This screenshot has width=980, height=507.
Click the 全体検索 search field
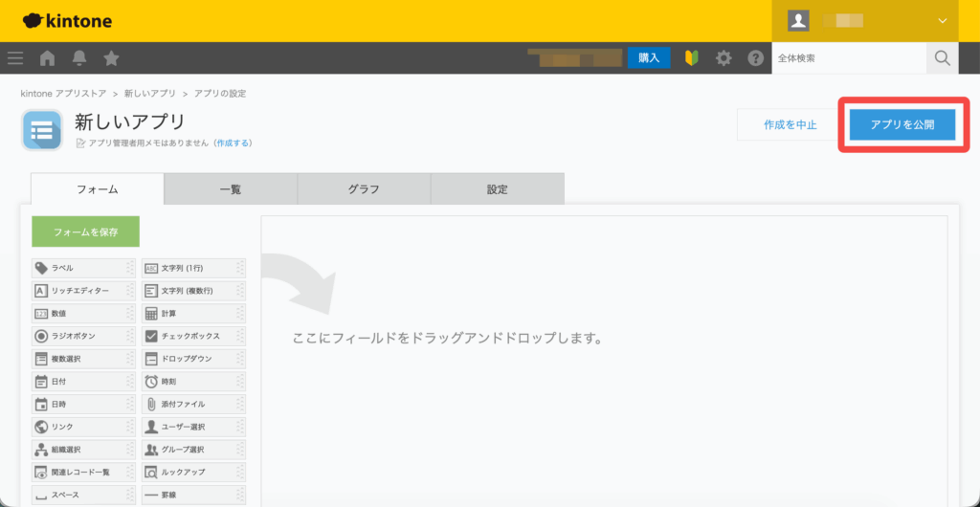[848, 58]
